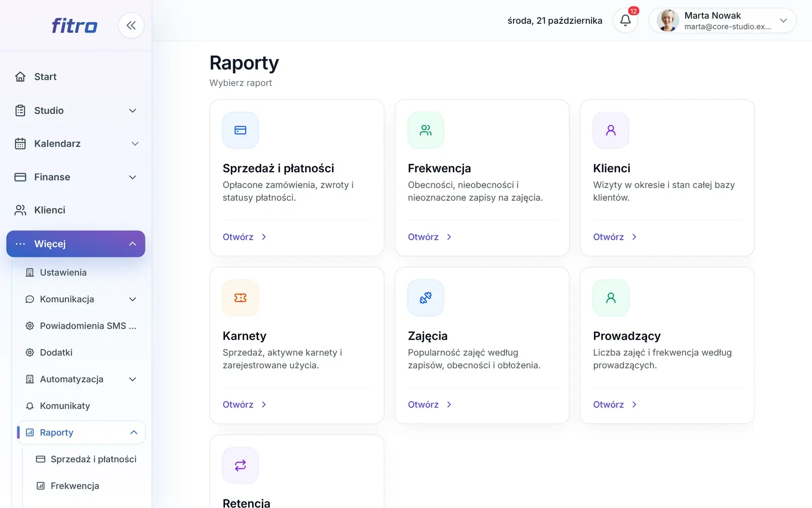Expand the Komunikacja submenu chevron
The image size is (812, 508).
click(x=132, y=299)
